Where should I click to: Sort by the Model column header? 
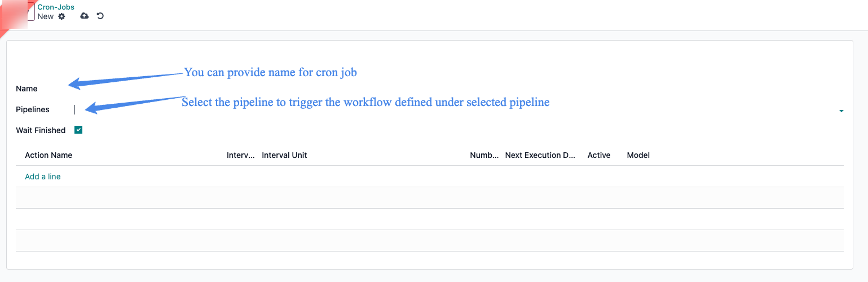tap(638, 155)
